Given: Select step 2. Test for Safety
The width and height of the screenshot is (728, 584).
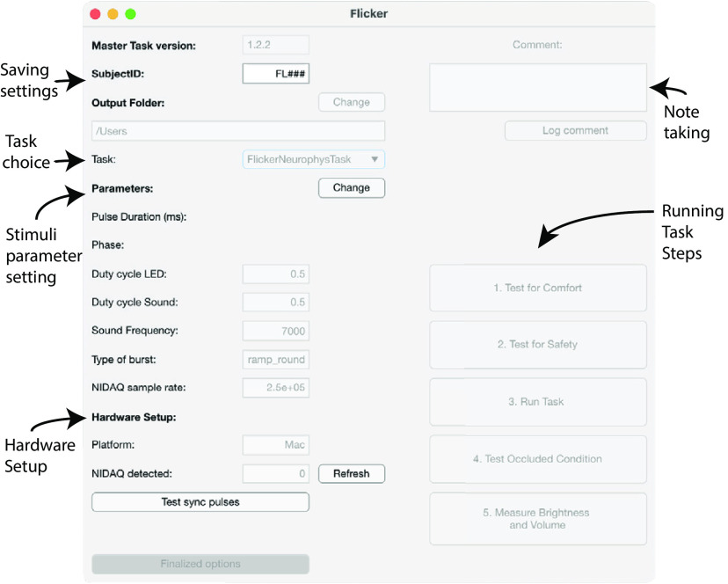Looking at the screenshot, I should click(x=537, y=345).
